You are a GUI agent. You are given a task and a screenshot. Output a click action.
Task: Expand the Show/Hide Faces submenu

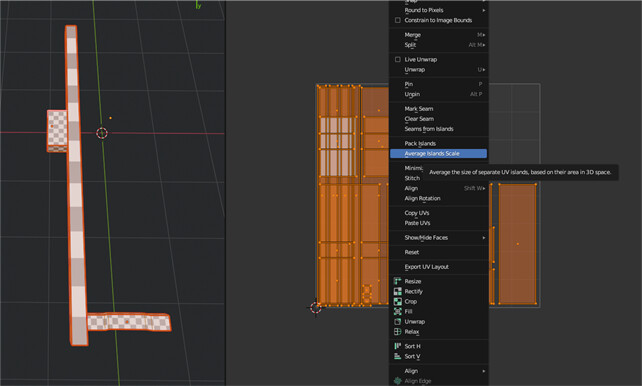[x=439, y=237]
